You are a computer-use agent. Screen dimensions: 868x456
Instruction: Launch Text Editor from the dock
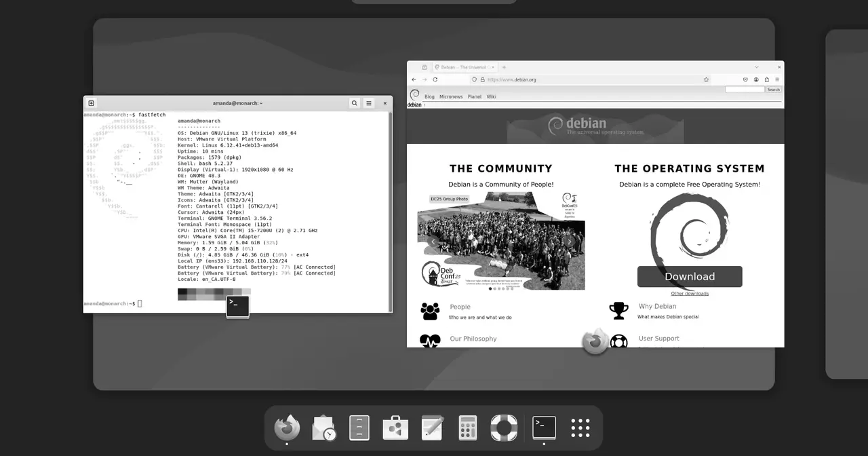tap(432, 427)
